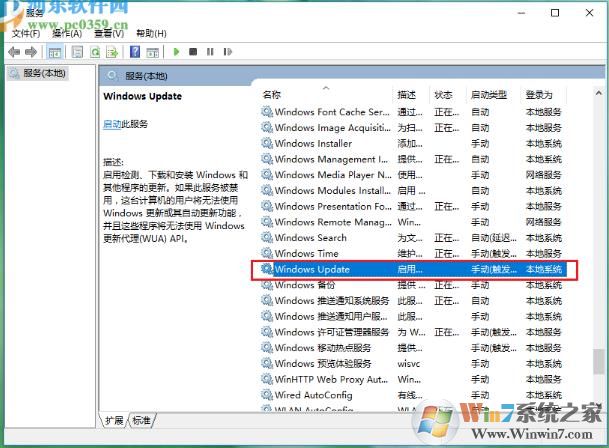Select Windows Management Instrumentation row
This screenshot has width=609, height=448.
412,159
